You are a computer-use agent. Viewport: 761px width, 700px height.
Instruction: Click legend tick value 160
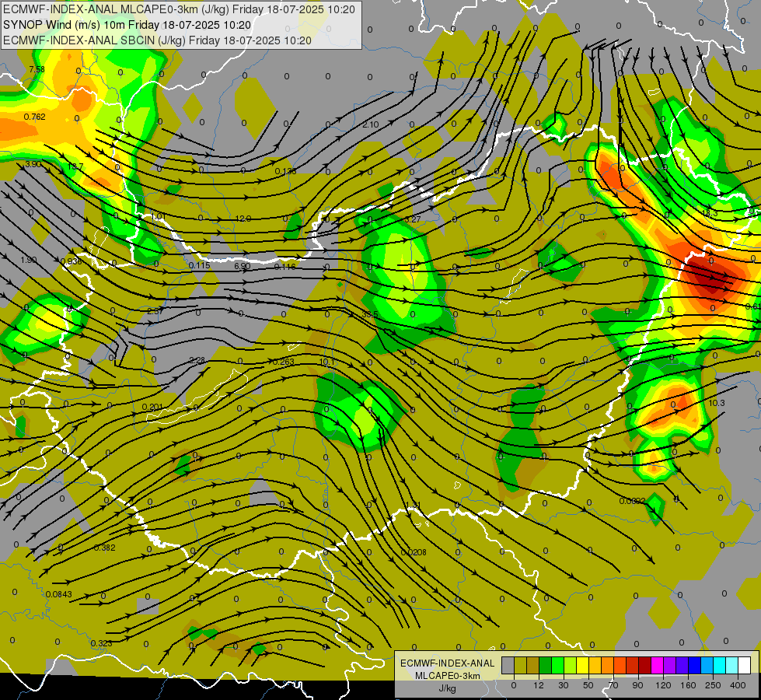[688, 685]
